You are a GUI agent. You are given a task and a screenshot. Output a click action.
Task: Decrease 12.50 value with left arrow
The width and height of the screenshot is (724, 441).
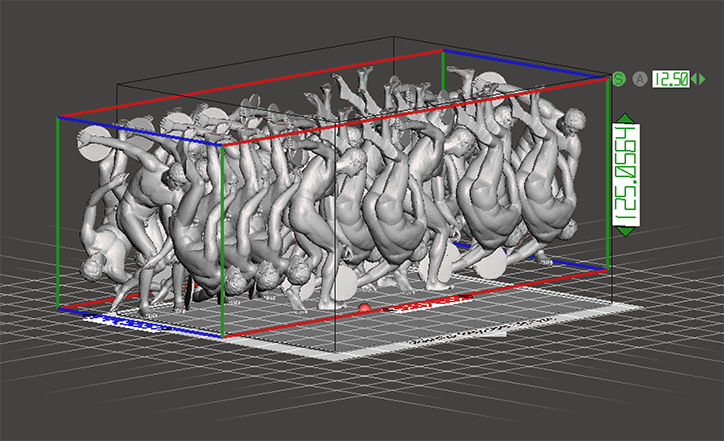click(x=694, y=79)
